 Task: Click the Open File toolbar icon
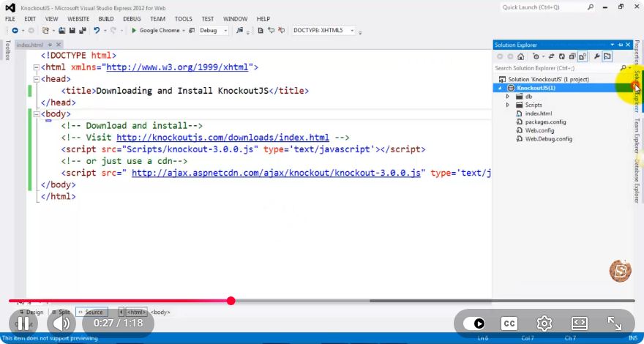tap(62, 31)
